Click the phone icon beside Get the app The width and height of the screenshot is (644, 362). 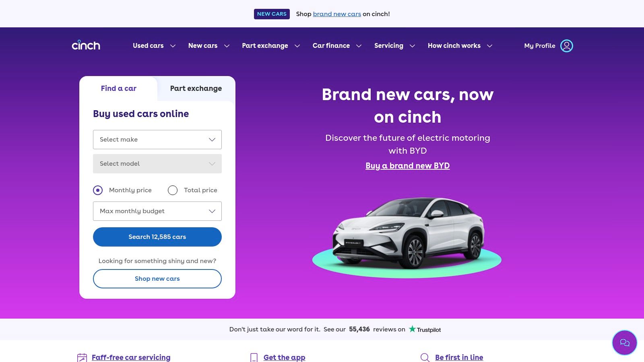coord(254,358)
